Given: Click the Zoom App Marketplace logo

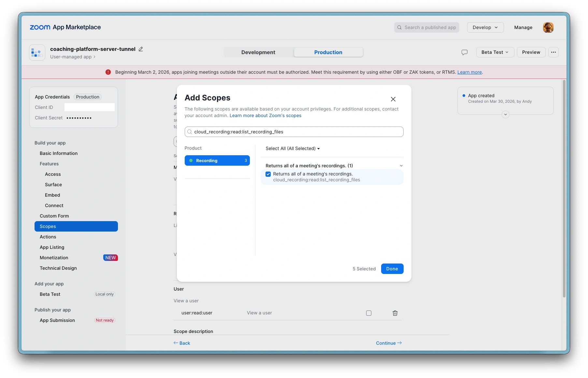Looking at the screenshot, I should point(65,27).
